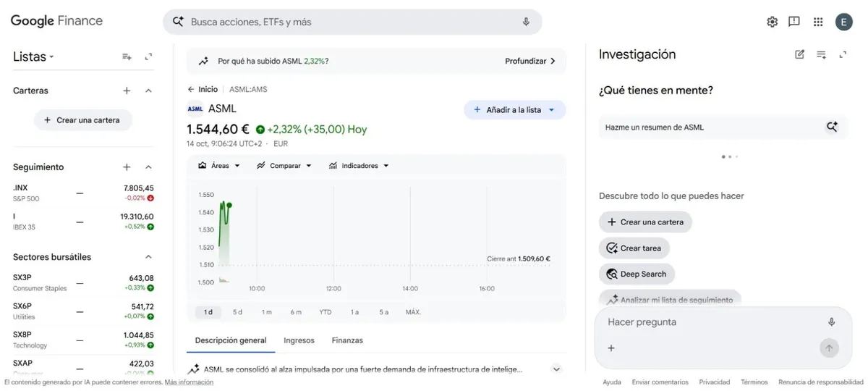The width and height of the screenshot is (868, 391).
Task: Expand the Listas panel to full view
Action: 148,56
